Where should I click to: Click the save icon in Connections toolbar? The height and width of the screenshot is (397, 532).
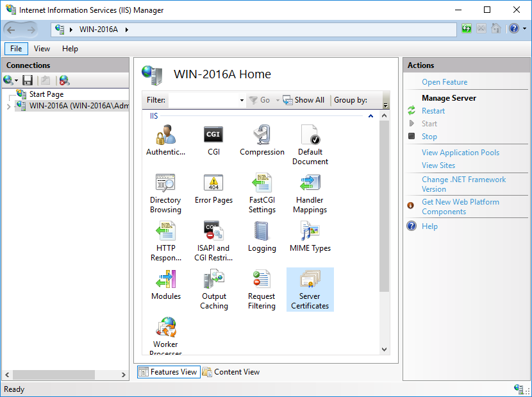[x=28, y=80]
